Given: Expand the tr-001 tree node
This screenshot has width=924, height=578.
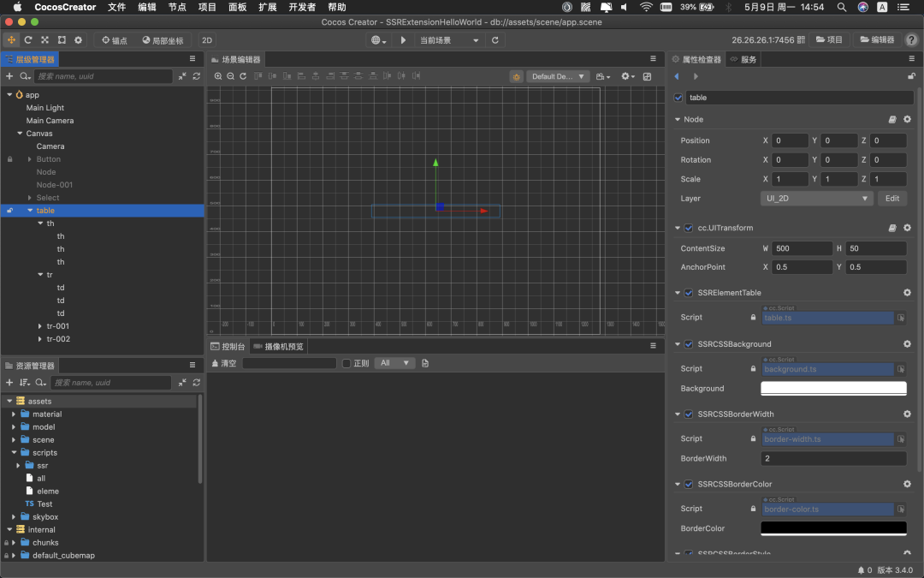Looking at the screenshot, I should click(x=40, y=326).
